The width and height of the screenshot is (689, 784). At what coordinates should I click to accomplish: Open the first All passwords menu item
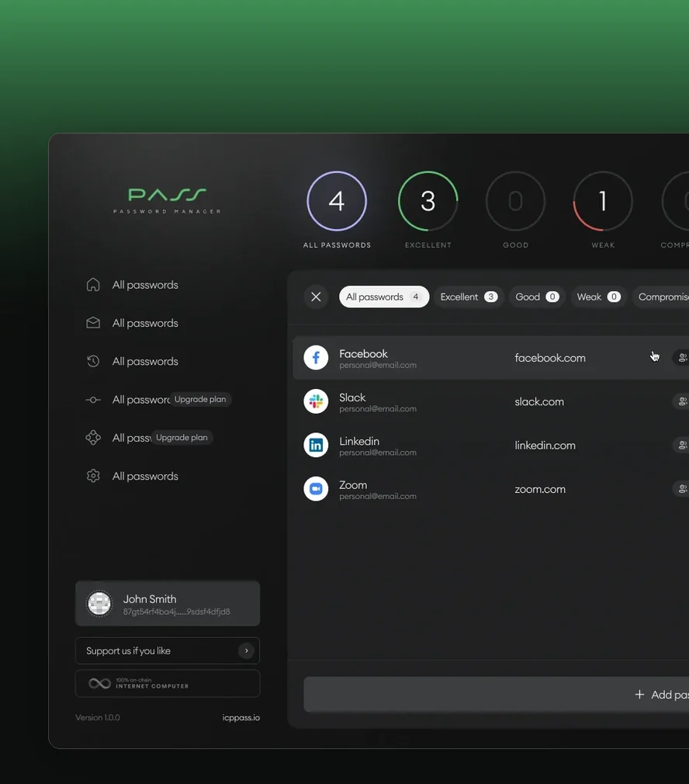pos(145,285)
